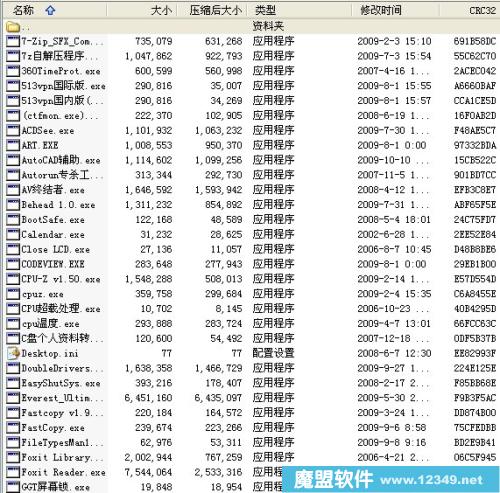This screenshot has height=493, width=500.
Task: Sort by the 压缩后大小 column header
Action: tap(215, 10)
